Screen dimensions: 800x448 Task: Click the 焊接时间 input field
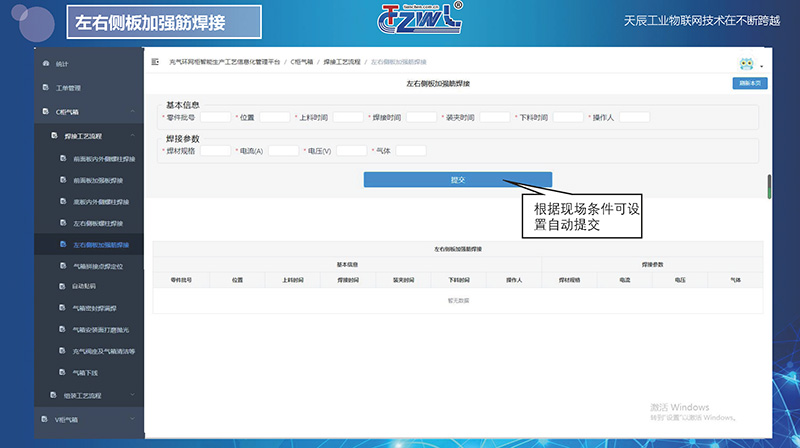[x=421, y=117]
